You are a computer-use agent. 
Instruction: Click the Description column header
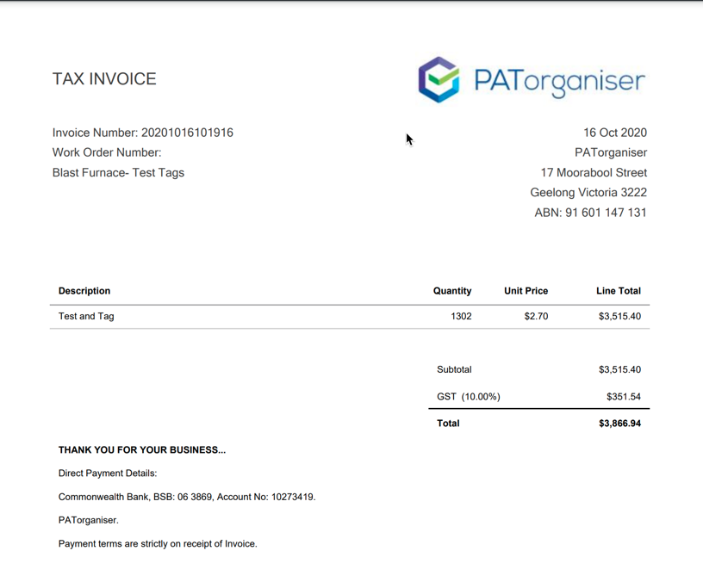pos(84,291)
